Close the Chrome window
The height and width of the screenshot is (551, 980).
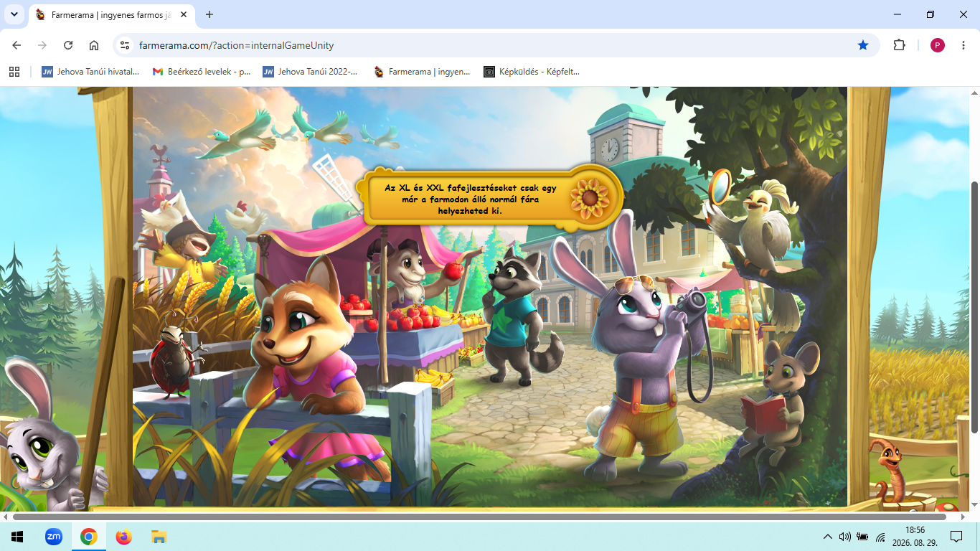(x=963, y=14)
